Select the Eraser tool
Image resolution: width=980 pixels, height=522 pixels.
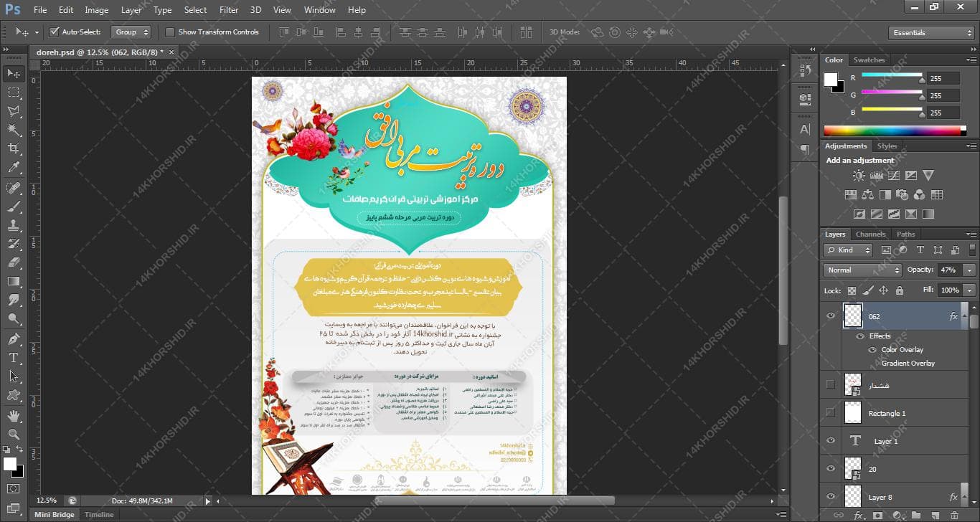click(x=14, y=262)
